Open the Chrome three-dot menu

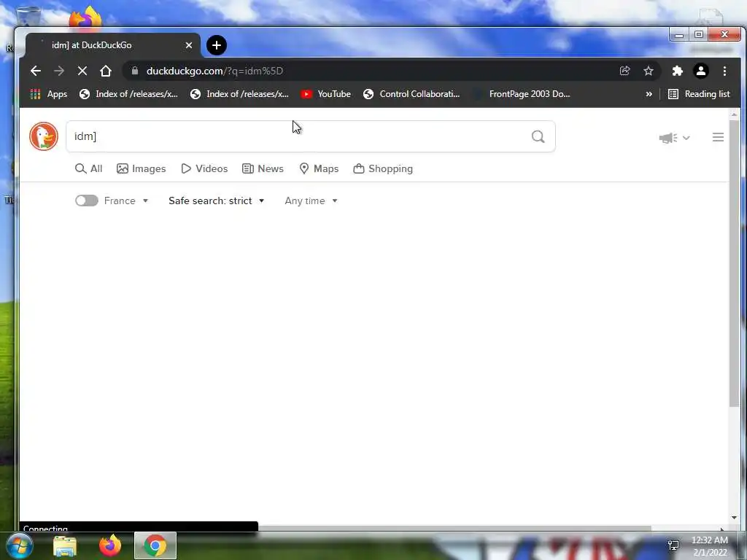[x=724, y=71]
